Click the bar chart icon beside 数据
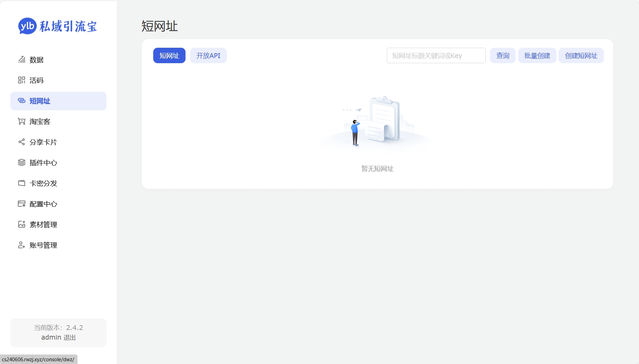The image size is (639, 364). point(22,60)
